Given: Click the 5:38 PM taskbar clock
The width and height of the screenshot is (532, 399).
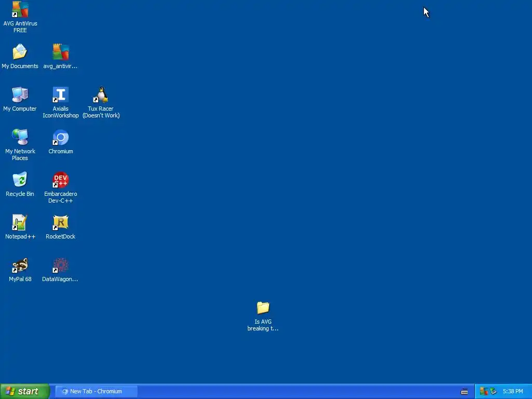Looking at the screenshot, I should pos(513,391).
